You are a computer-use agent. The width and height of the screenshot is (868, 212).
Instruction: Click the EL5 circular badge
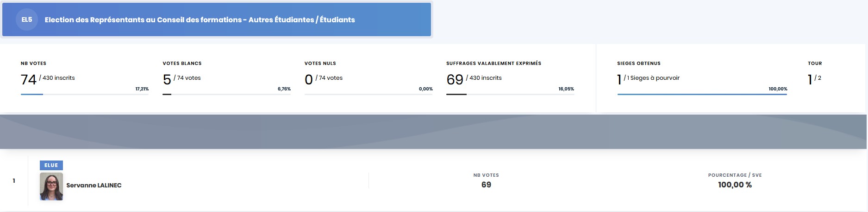point(27,20)
